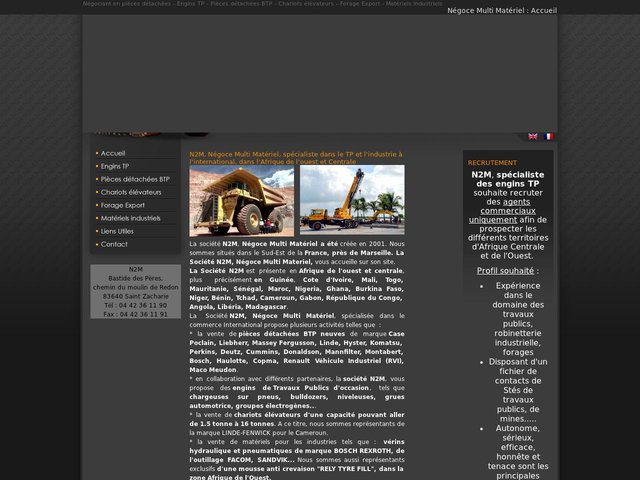This screenshot has width=640, height=480.
Task: Navigate to Chariots élévateurs
Action: coord(131,193)
